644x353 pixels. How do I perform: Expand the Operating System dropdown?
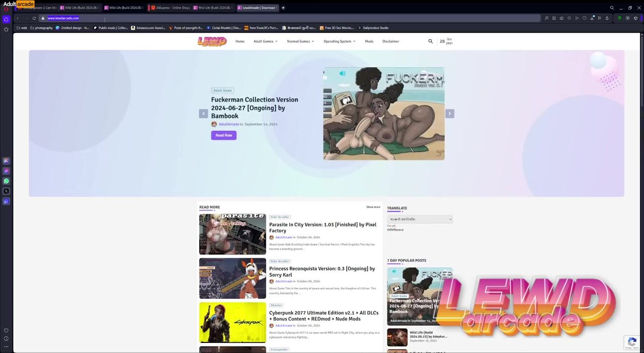pyautogui.click(x=339, y=41)
